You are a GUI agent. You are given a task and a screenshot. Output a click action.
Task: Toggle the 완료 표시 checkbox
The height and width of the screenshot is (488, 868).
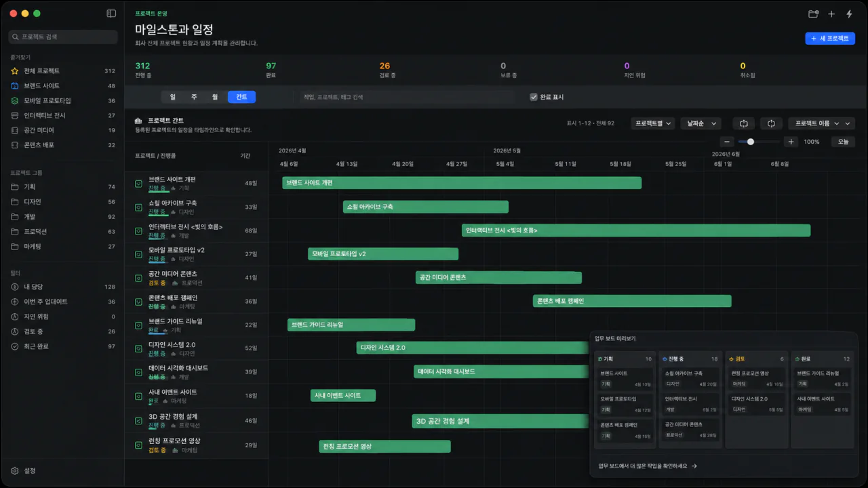pyautogui.click(x=534, y=97)
